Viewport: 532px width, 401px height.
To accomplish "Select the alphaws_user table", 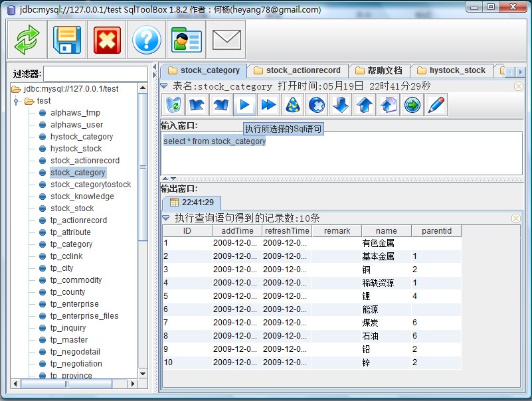I will [x=76, y=125].
